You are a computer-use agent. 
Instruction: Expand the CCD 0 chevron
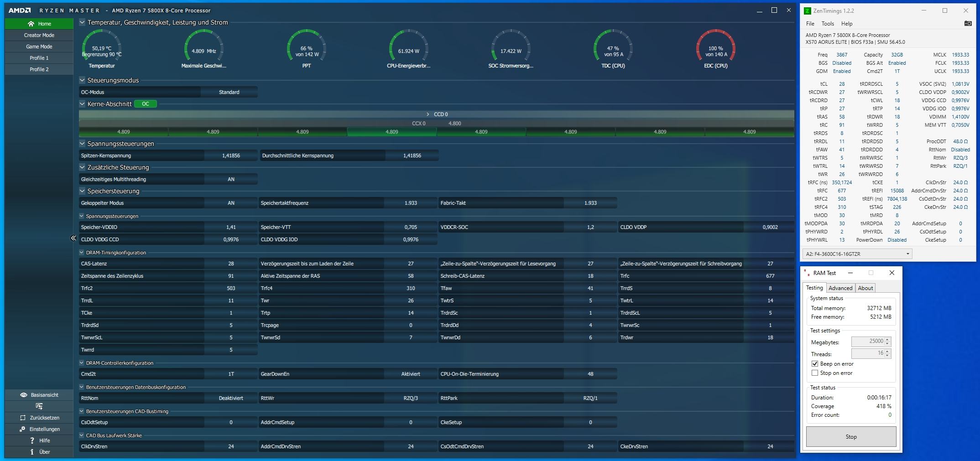point(427,114)
